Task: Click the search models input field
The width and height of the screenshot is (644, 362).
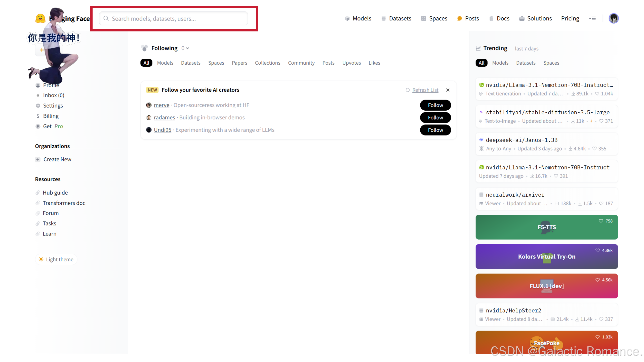Action: point(174,19)
